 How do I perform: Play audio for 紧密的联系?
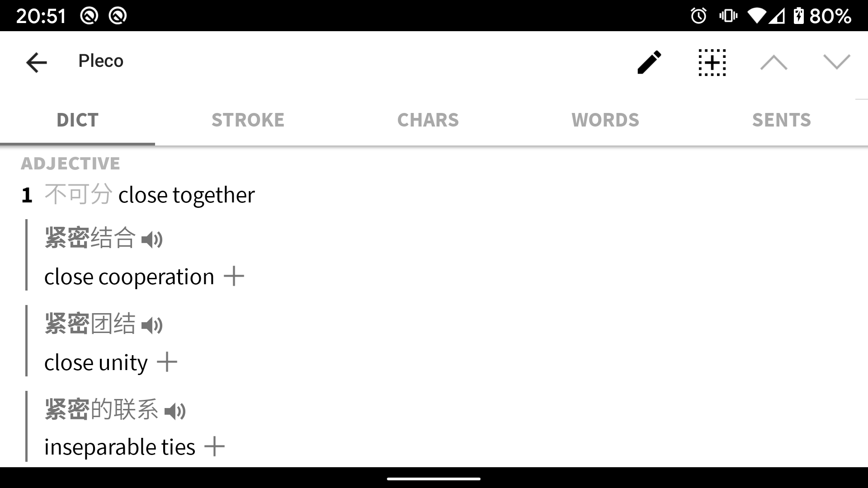pyautogui.click(x=175, y=411)
